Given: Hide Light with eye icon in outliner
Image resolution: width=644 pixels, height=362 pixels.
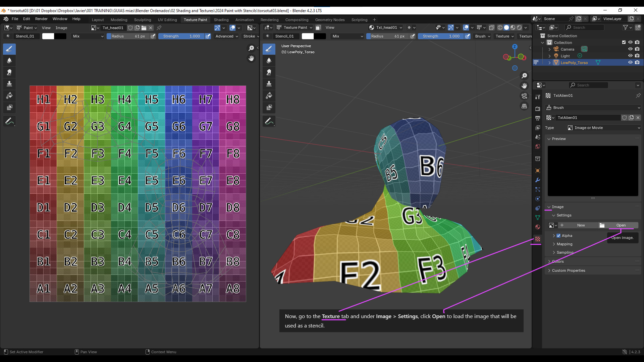Looking at the screenshot, I should coord(630,56).
